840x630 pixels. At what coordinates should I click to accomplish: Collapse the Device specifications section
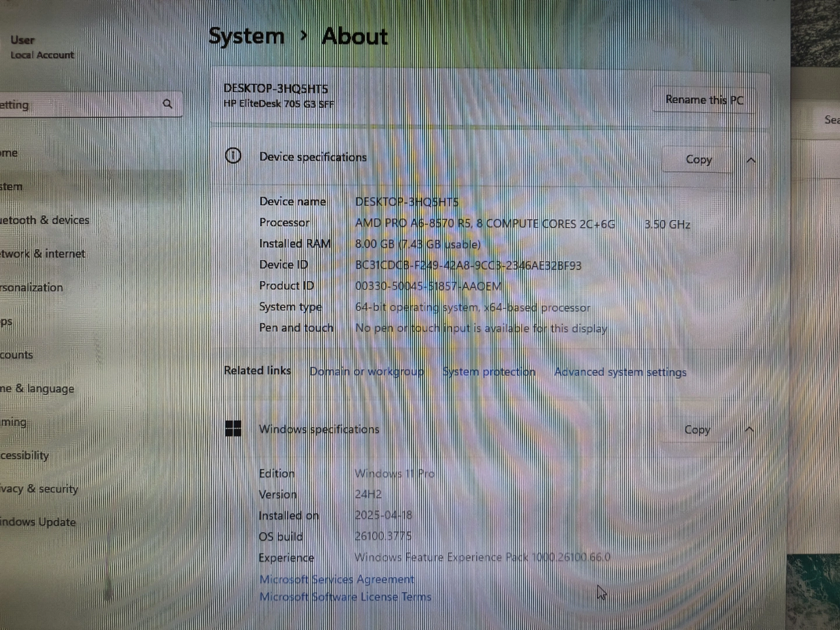[x=751, y=160]
